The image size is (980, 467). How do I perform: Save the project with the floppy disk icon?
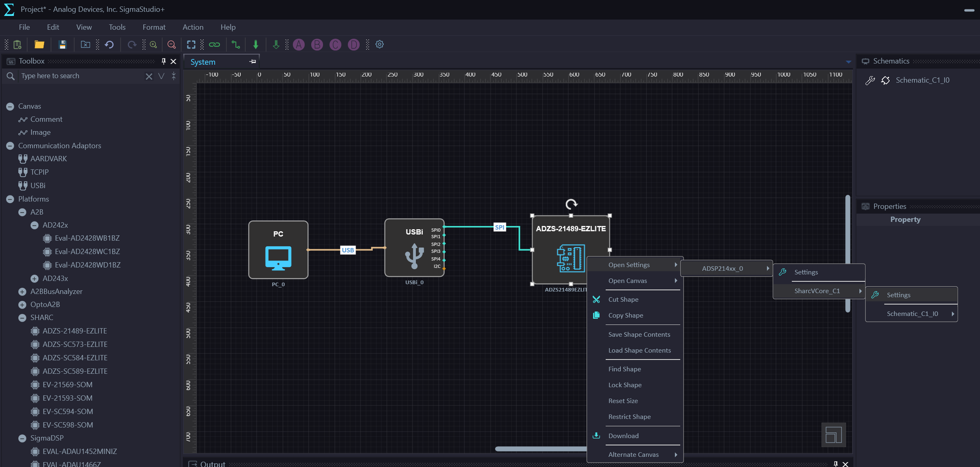point(62,44)
